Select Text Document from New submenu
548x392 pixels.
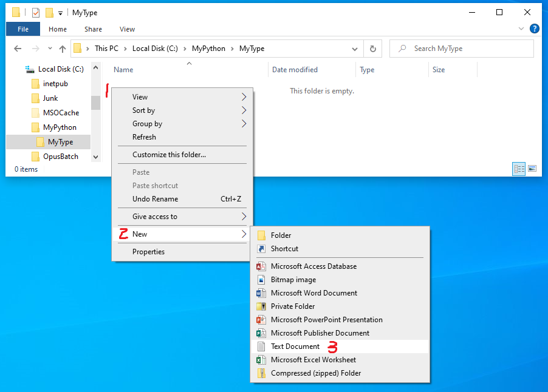[295, 346]
